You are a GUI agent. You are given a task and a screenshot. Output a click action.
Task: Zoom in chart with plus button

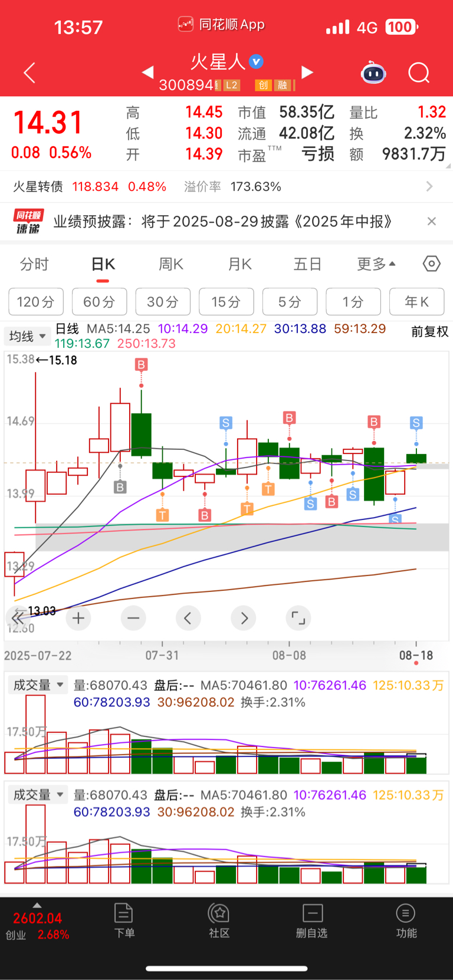click(78, 618)
